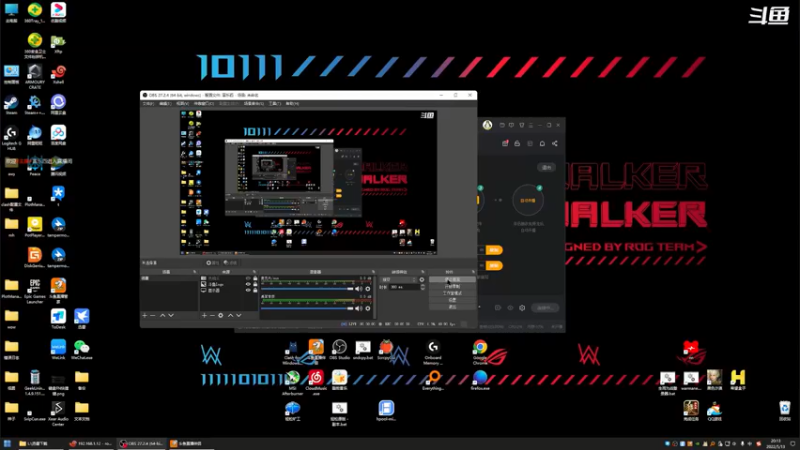Click the Windows Start button on taskbar
Image resolution: width=800 pixels, height=450 pixels.
pyautogui.click(x=7, y=444)
